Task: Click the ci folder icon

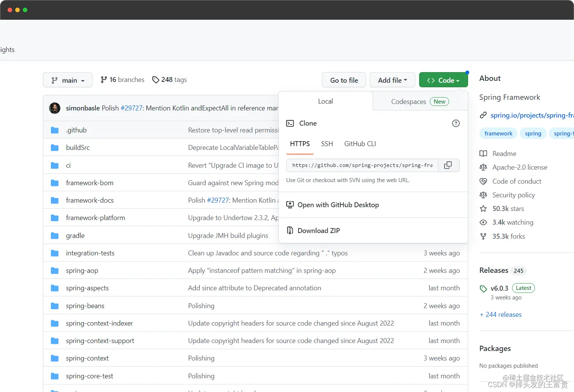Action: [55, 165]
